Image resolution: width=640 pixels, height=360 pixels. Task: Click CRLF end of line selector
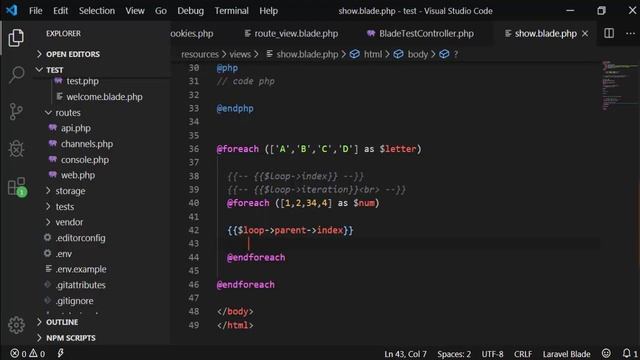523,354
